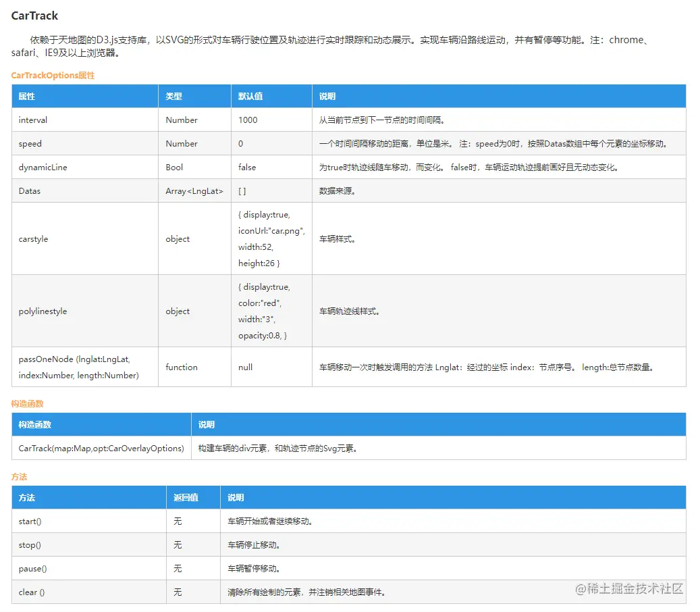Select the interval property cell
Screen dimensions: 700x612
[85, 120]
